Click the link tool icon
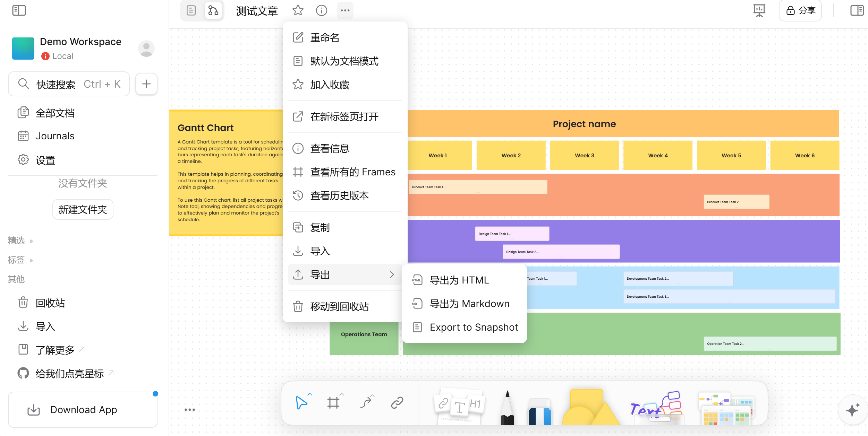The image size is (868, 436). click(397, 403)
